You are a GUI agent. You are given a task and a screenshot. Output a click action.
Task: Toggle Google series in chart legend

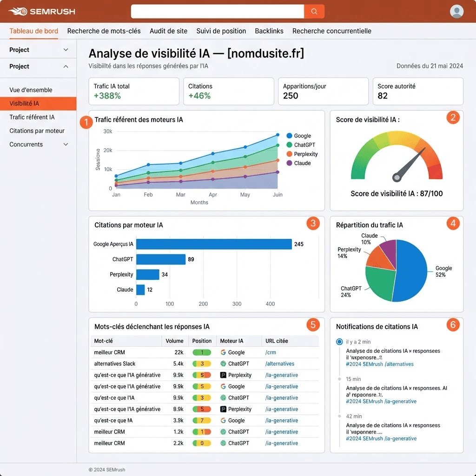click(x=299, y=136)
